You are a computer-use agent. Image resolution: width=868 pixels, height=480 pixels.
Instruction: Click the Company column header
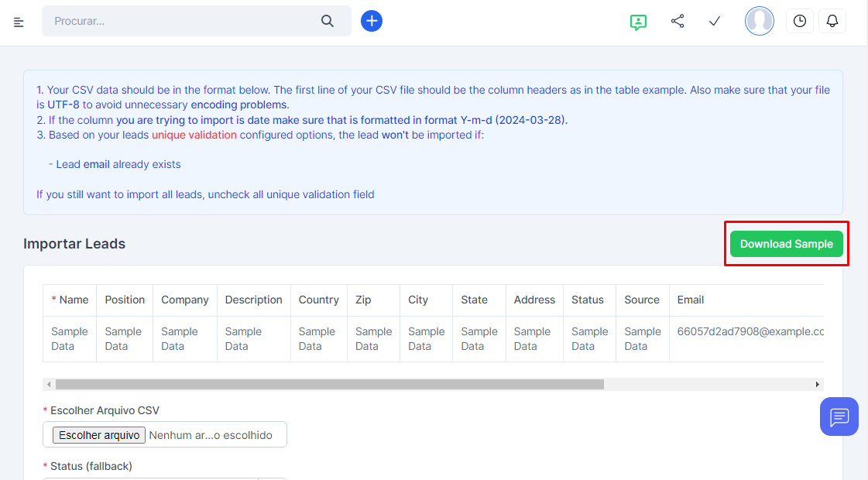tap(185, 300)
